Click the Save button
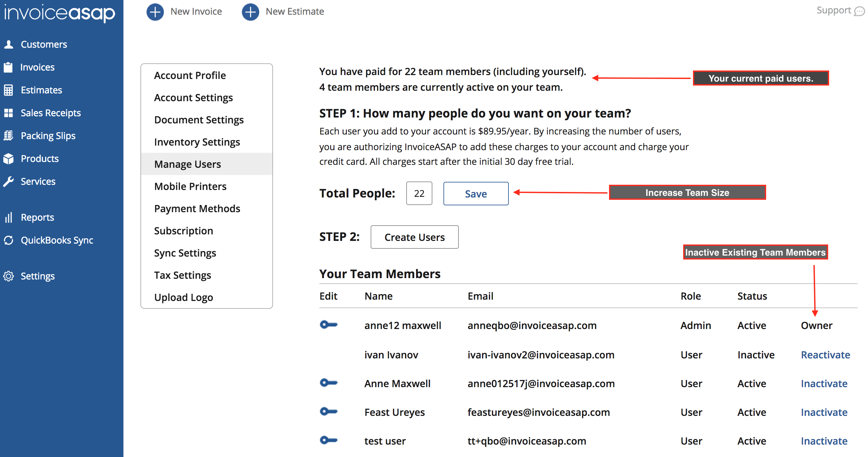The width and height of the screenshot is (868, 457). point(475,194)
